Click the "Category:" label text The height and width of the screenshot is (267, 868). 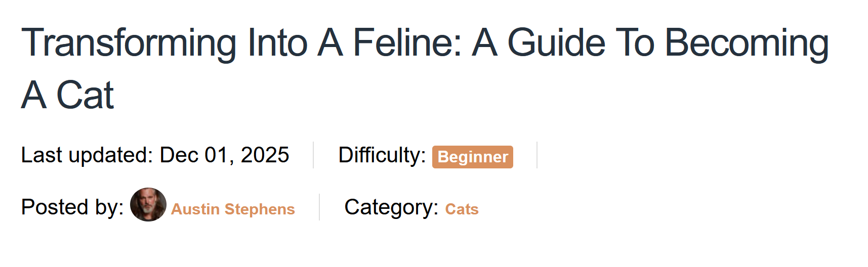tap(391, 207)
